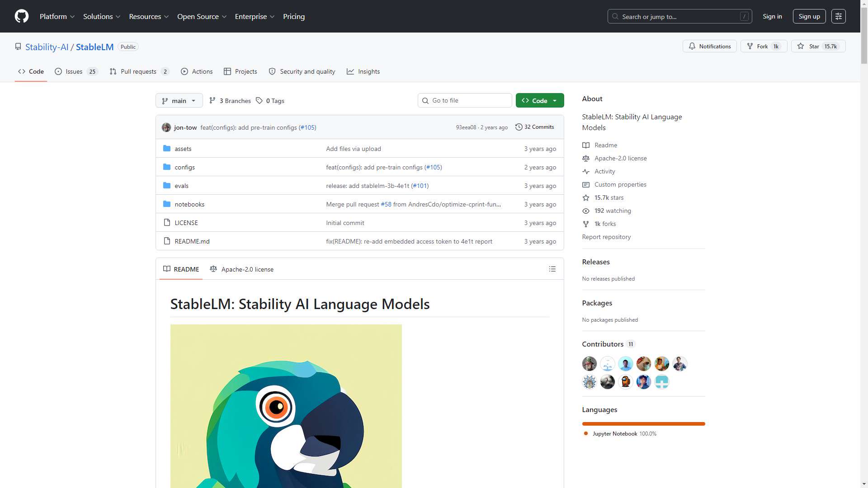Click the repository icon beside Stability-AI
This screenshot has width=868, height=488.
click(x=18, y=47)
